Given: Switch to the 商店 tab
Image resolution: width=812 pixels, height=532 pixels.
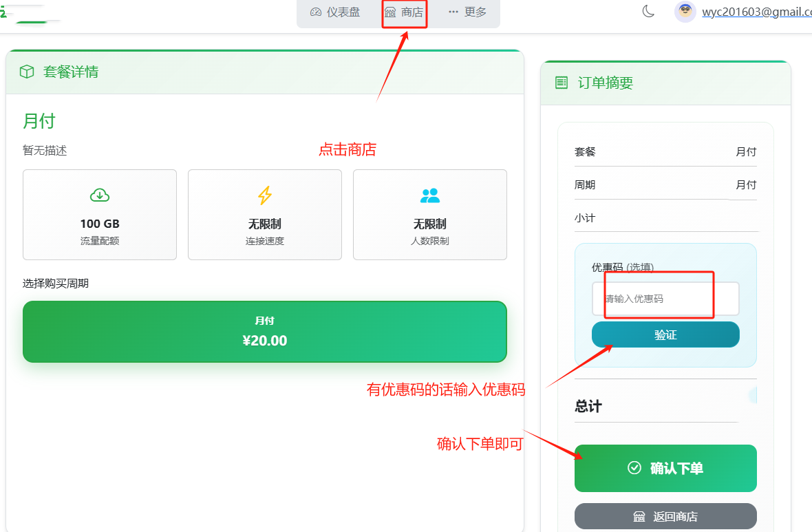Looking at the screenshot, I should coord(404,12).
